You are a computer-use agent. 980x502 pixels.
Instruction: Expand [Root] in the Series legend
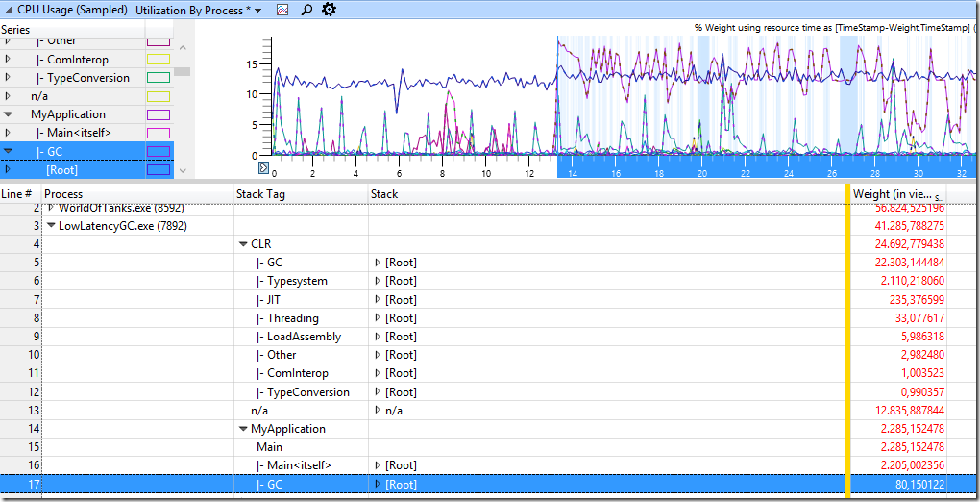(x=8, y=169)
